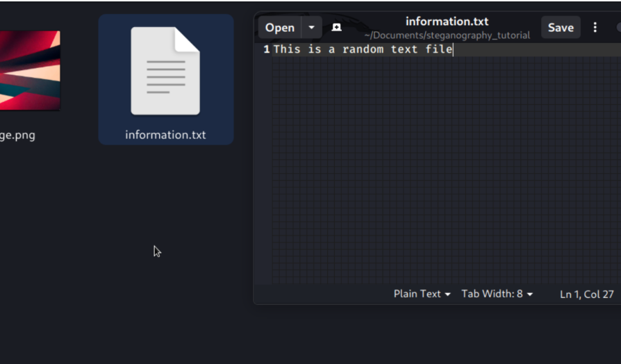Click the image file name ending in ge.png
621x364 pixels.
[x=17, y=135]
